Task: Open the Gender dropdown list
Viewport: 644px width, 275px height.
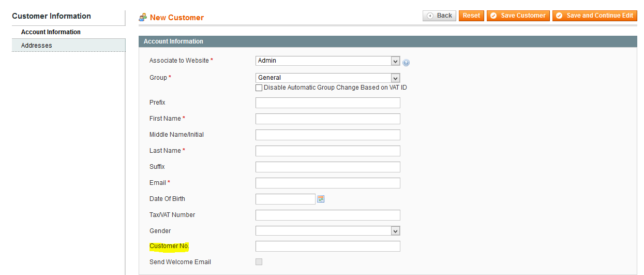Action: click(x=328, y=231)
